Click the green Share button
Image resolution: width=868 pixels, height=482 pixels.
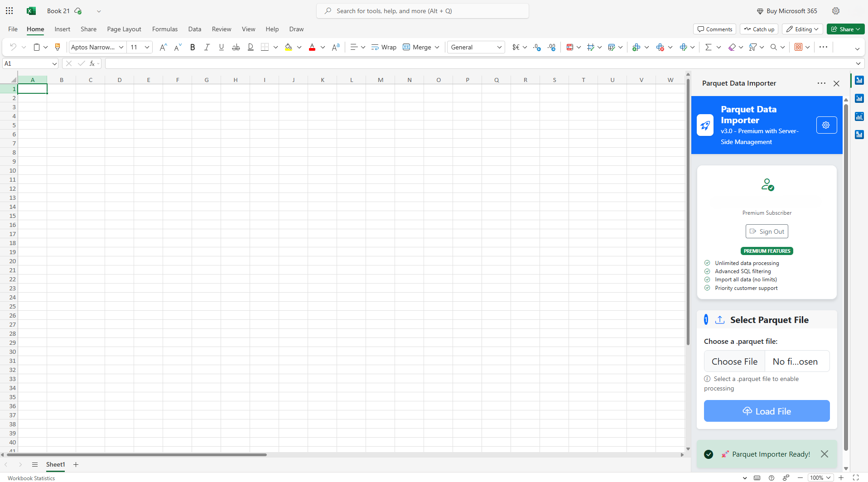[845, 29]
